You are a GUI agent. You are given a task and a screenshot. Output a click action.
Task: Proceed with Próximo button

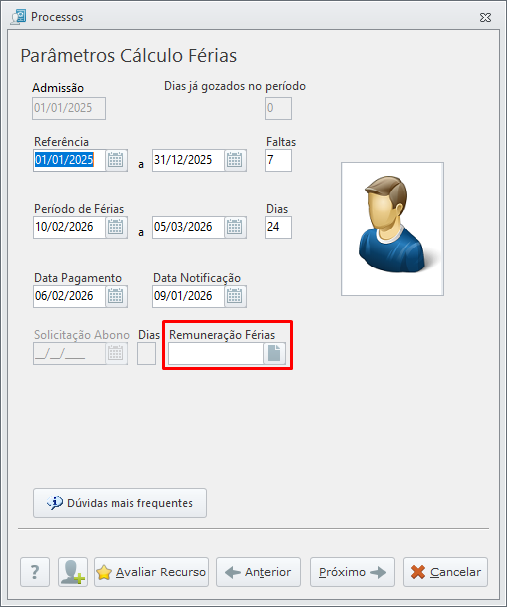pyautogui.click(x=352, y=572)
